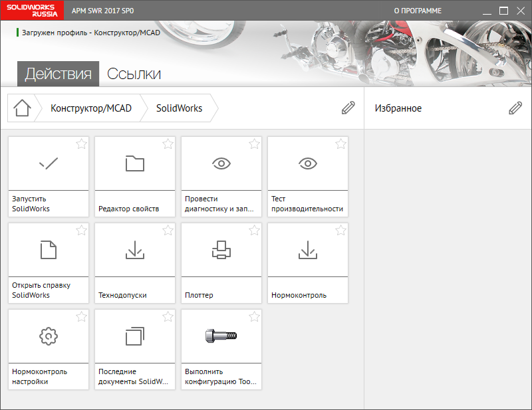Launch Тест производительности tile
Image resolution: width=532 pixels, height=410 pixels.
coord(308,177)
